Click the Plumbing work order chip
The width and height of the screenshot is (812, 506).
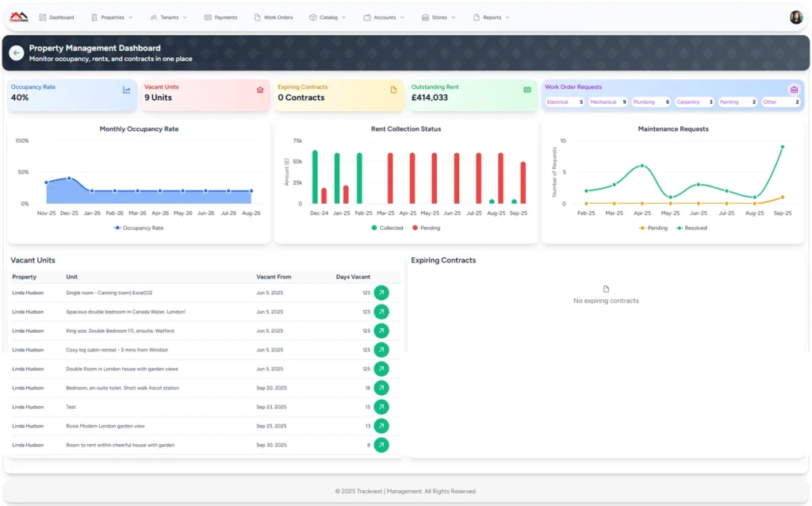click(651, 102)
